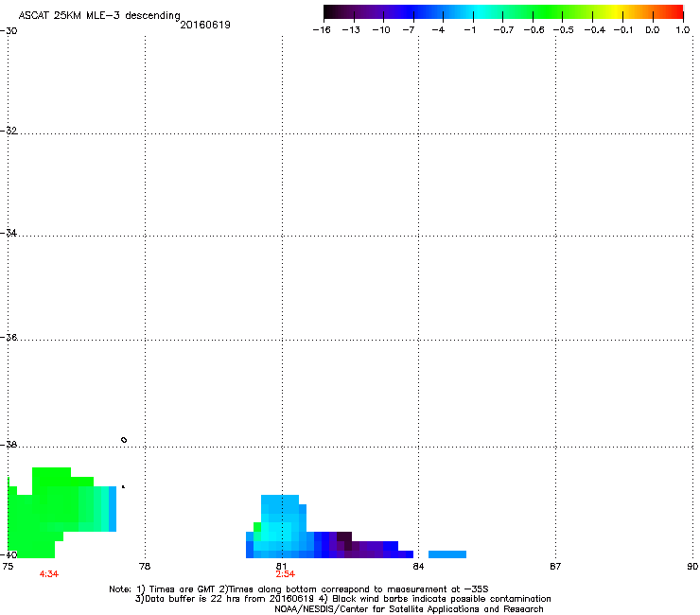Select the -10 color scale label
This screenshot has width=700, height=615.
click(x=381, y=30)
